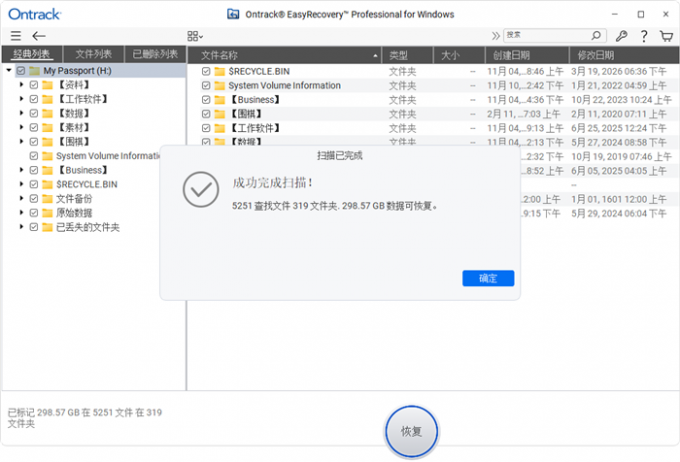Click $RECYCLE.BIN folder icon in file list

tap(220, 71)
